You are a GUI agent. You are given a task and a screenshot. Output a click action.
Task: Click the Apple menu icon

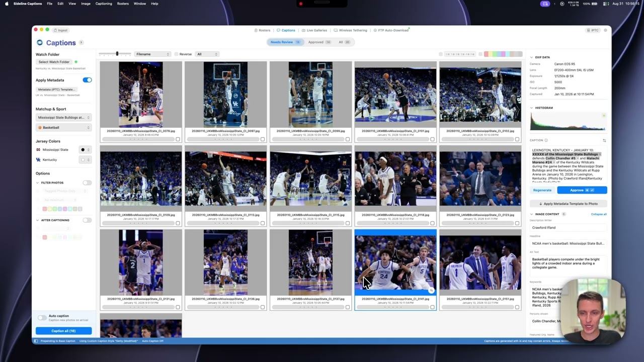pos(7,4)
